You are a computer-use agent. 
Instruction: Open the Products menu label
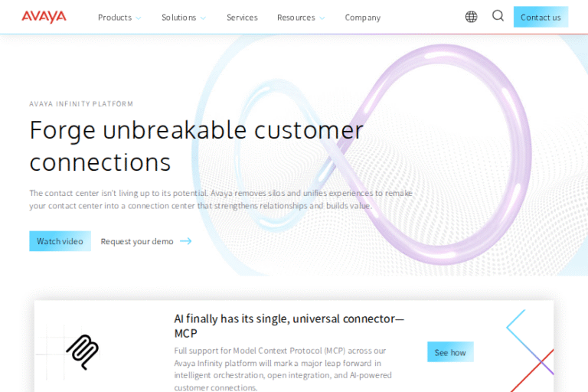(115, 18)
